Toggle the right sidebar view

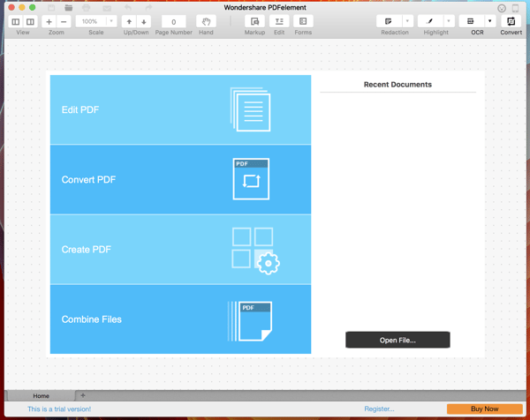(x=30, y=21)
